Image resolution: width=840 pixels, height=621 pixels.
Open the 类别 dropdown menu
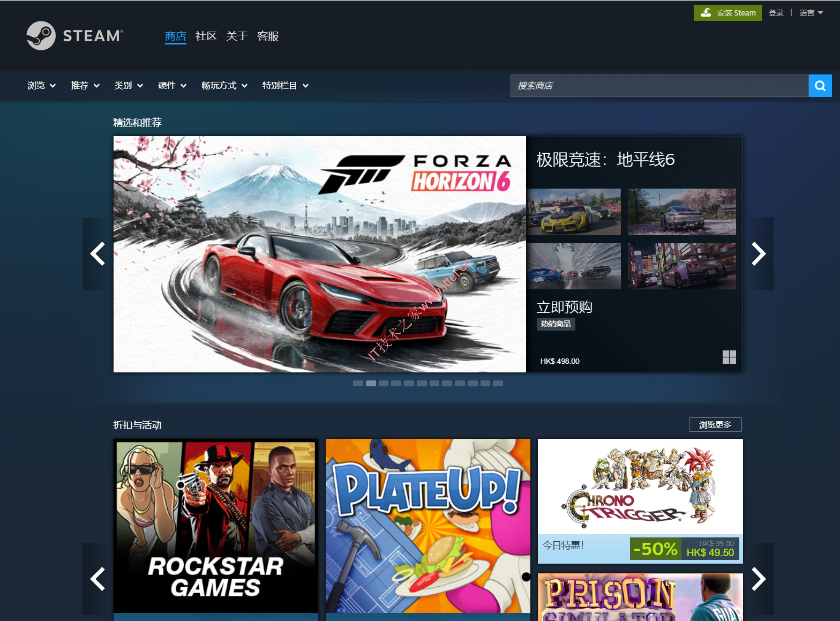[x=129, y=86]
